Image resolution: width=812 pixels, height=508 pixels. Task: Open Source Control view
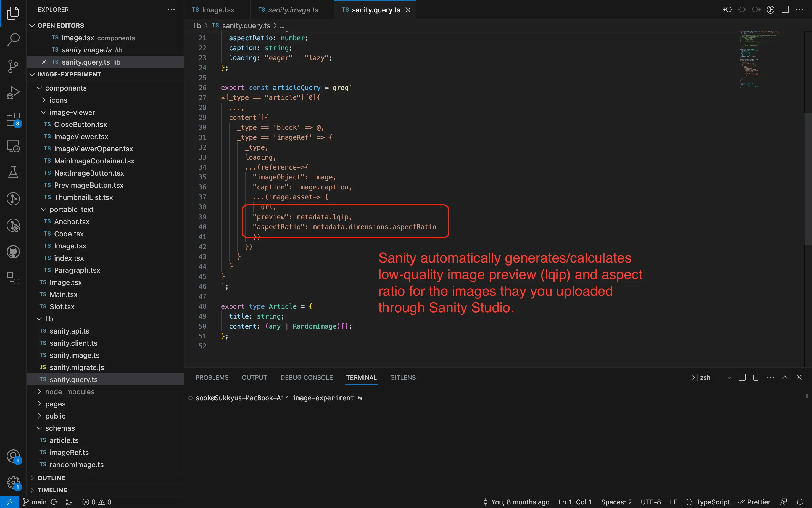coord(13,66)
